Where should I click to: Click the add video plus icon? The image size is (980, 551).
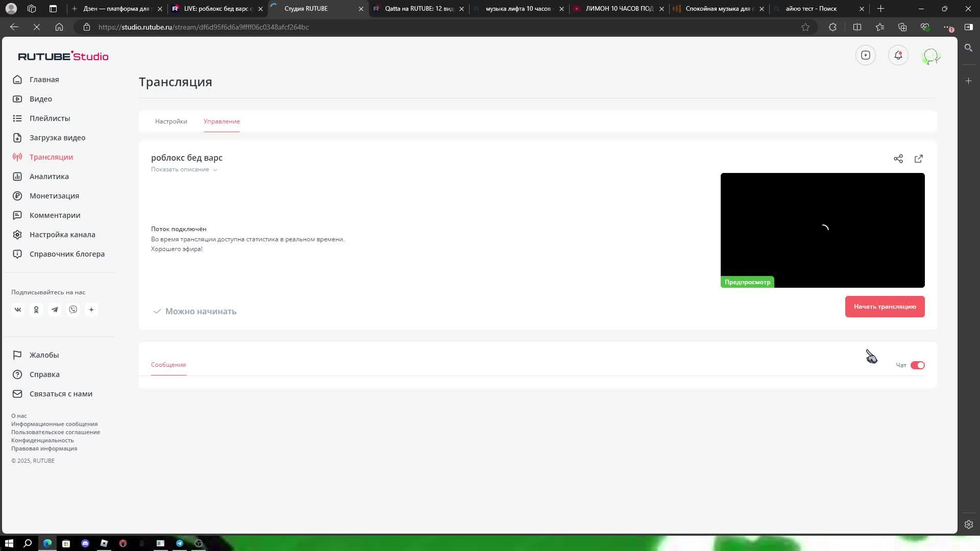(866, 55)
